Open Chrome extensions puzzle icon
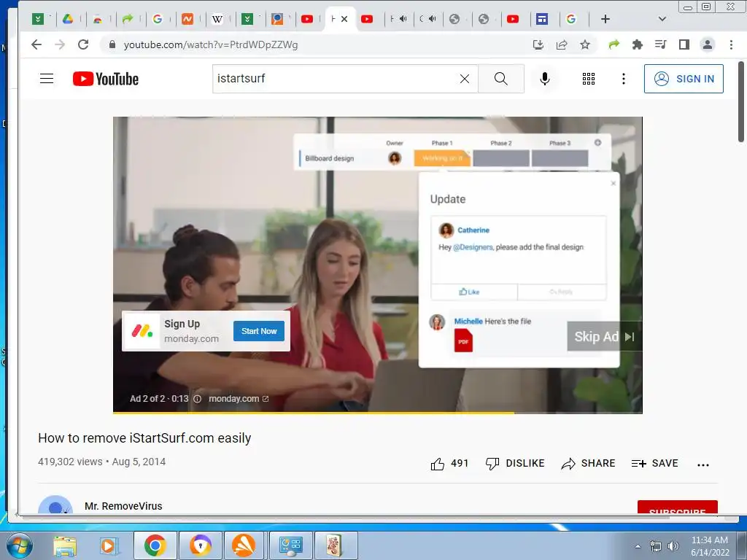The width and height of the screenshot is (747, 560). tap(637, 44)
